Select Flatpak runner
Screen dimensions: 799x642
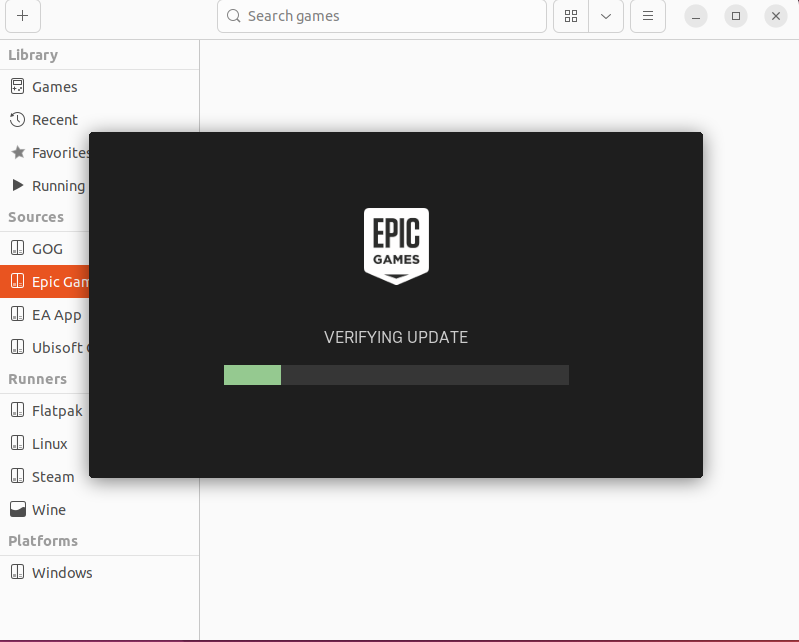tap(45, 411)
